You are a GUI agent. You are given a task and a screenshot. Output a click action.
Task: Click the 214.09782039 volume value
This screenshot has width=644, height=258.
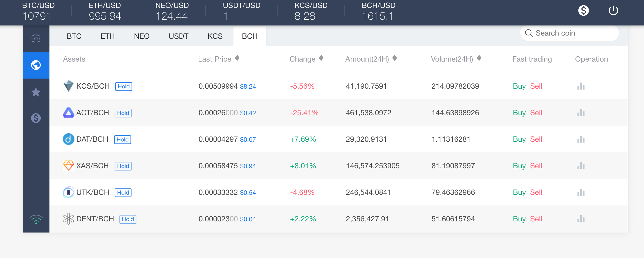pos(455,86)
